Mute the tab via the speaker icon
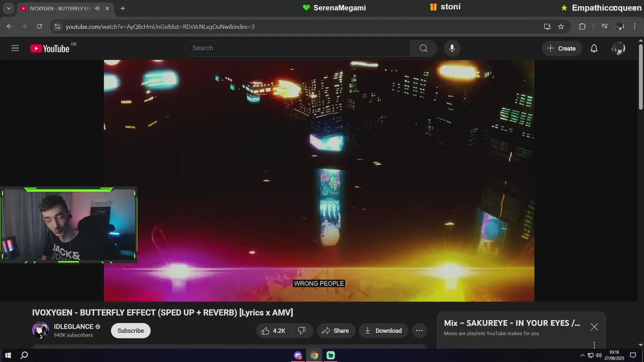Screen dimensions: 644x362 click(x=97, y=9)
